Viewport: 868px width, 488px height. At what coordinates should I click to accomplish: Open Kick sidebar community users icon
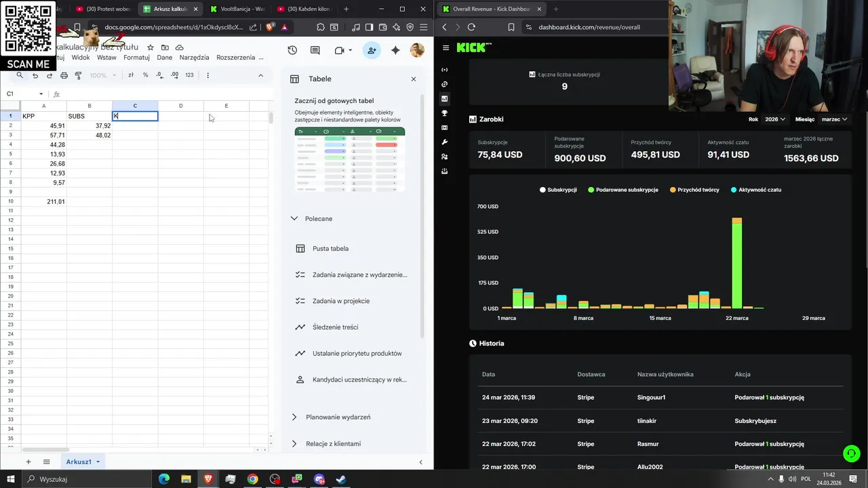(x=445, y=157)
